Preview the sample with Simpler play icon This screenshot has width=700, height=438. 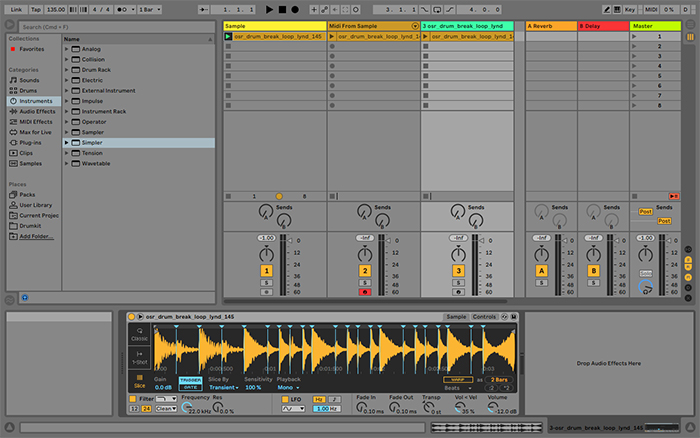(x=140, y=317)
